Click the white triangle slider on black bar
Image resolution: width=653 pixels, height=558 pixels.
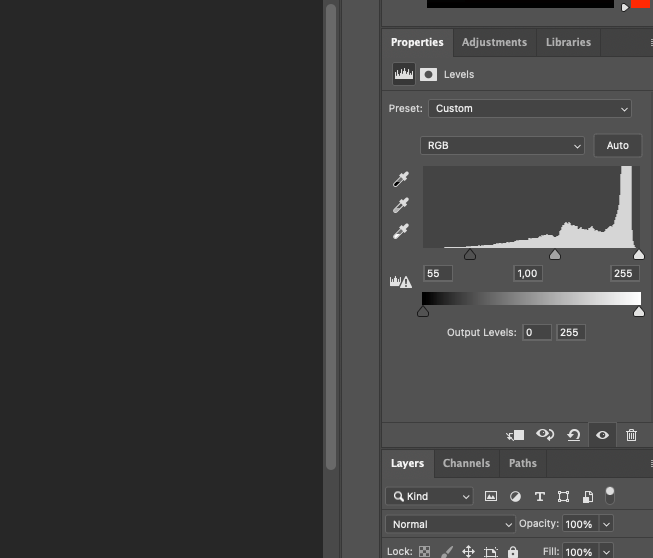tap(624, 7)
